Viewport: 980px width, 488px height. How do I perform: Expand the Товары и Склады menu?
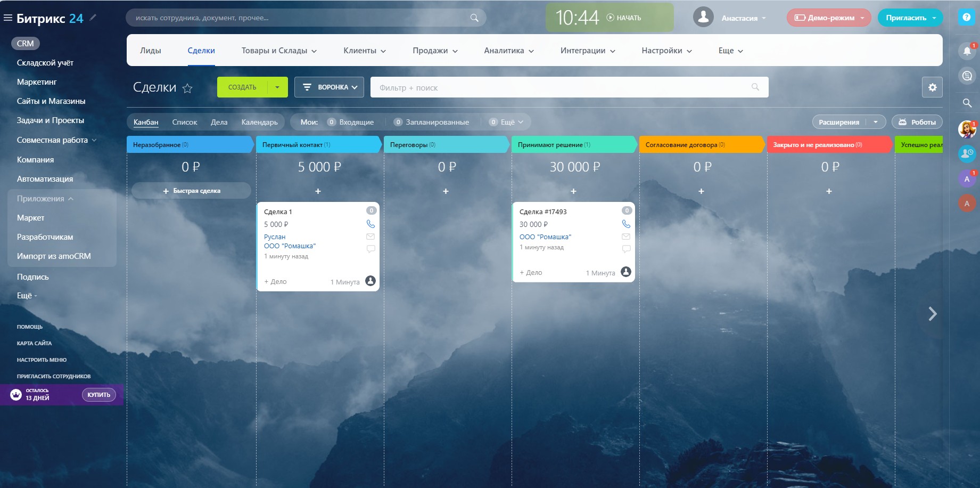coord(279,51)
